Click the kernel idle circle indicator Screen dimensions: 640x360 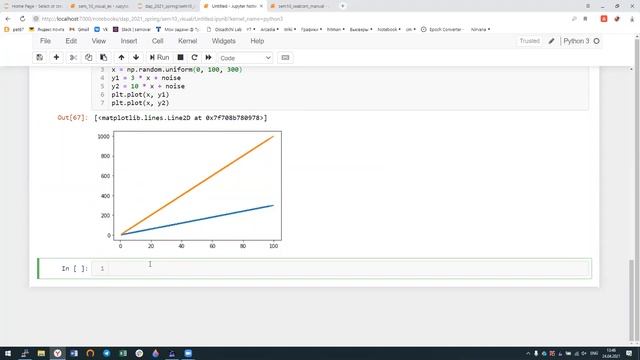click(x=597, y=41)
